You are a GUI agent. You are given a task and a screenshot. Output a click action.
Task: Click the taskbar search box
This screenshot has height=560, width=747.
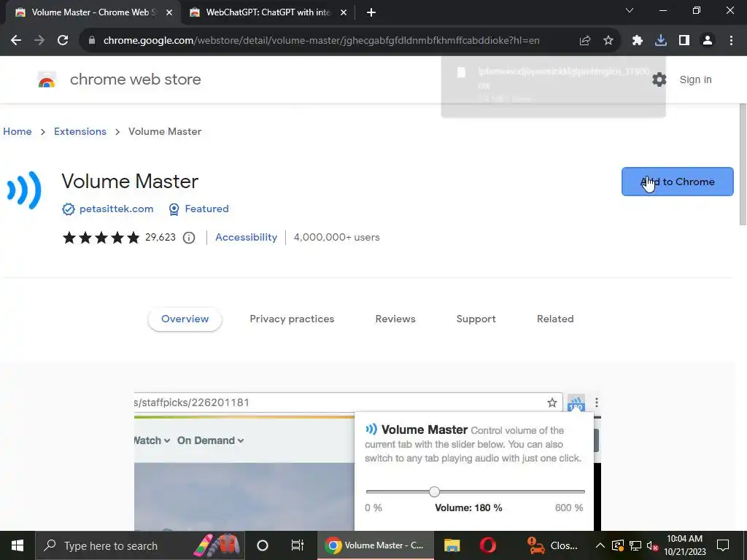(x=139, y=545)
